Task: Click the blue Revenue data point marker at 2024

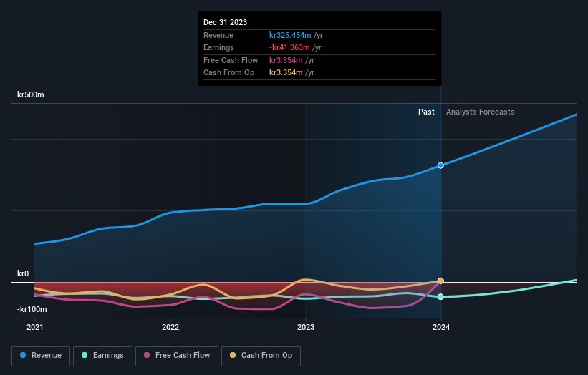Action: coord(440,165)
